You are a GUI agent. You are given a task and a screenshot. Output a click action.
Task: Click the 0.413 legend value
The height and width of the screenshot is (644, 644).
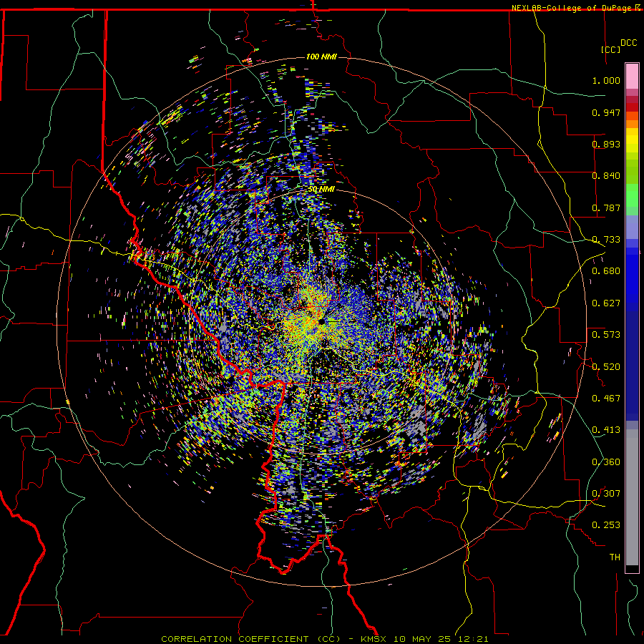pos(606,430)
